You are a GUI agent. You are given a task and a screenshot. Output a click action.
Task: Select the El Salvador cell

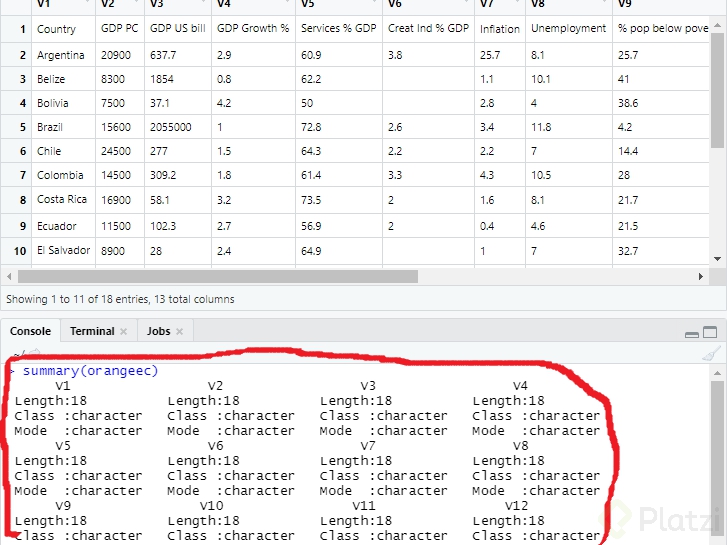(x=63, y=251)
